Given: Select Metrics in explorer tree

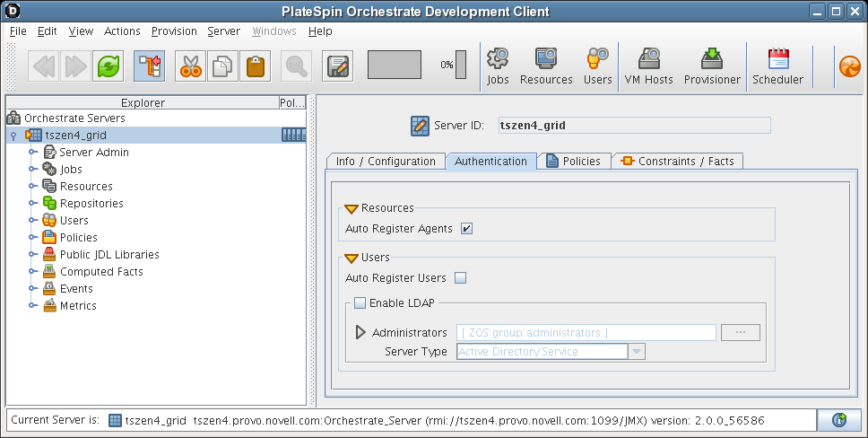Looking at the screenshot, I should pyautogui.click(x=78, y=305).
